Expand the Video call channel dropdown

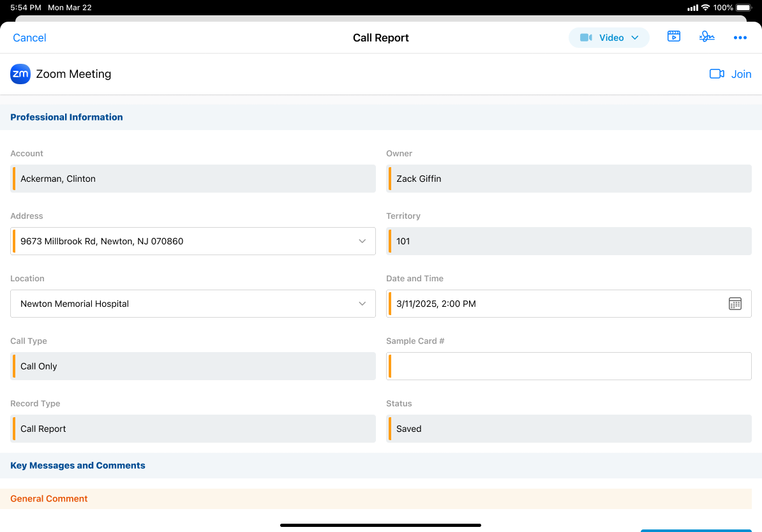click(609, 38)
